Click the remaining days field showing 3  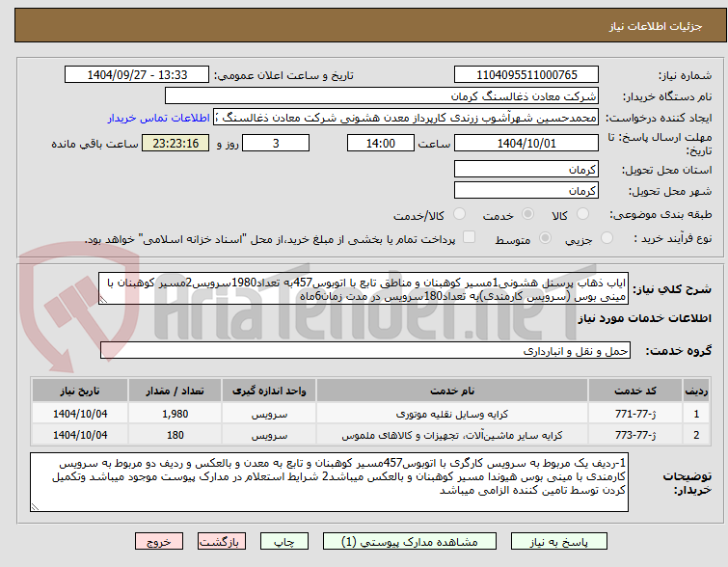276,143
